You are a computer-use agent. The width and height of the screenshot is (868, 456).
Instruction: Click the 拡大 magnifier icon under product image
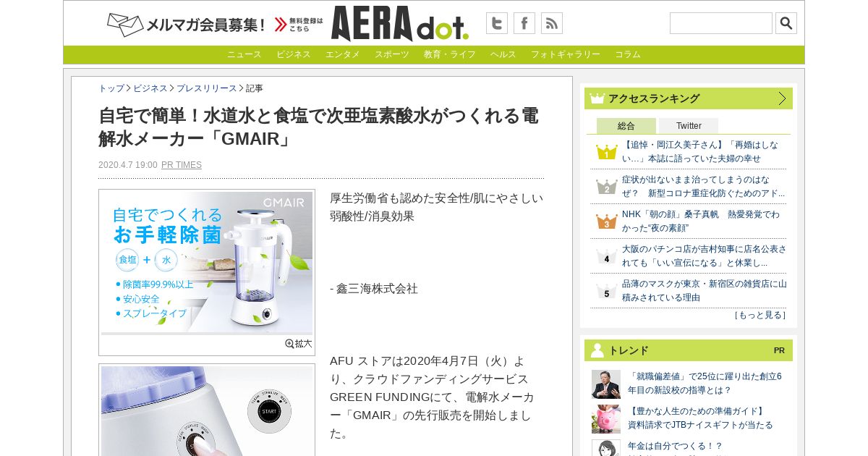click(299, 344)
